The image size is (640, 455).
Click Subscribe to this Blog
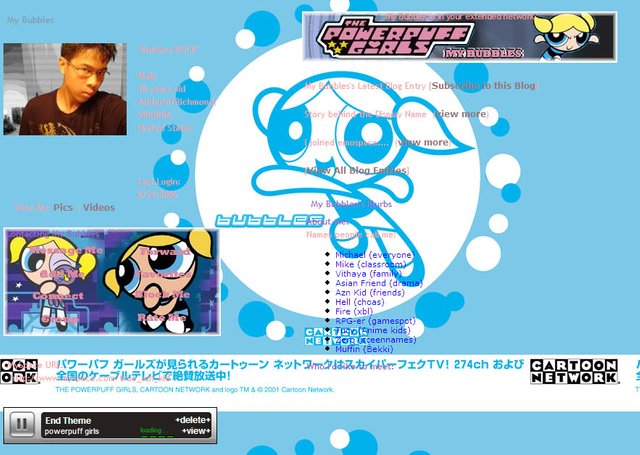(483, 86)
